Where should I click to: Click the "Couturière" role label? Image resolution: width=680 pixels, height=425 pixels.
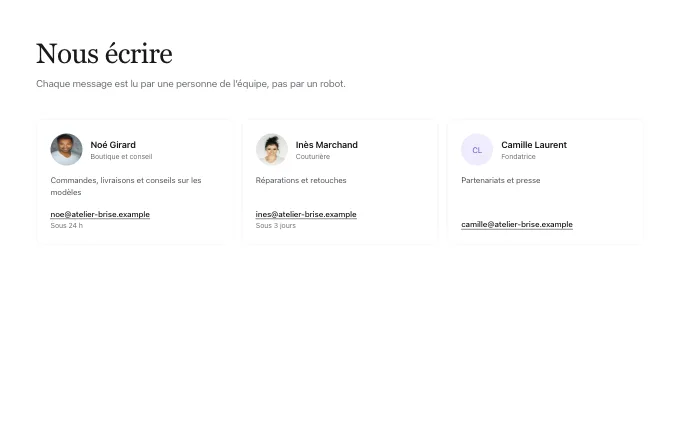tap(313, 157)
